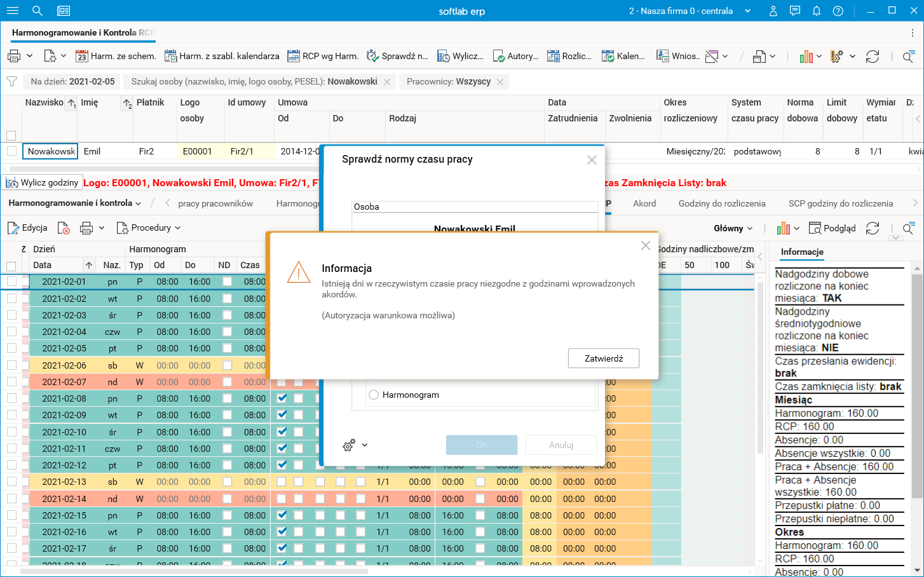Select the pracy pracowników tab
The width and height of the screenshot is (924, 577).
[215, 203]
